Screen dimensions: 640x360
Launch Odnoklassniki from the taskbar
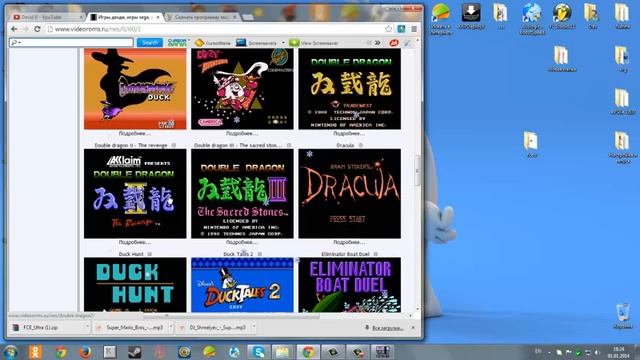(x=36, y=352)
